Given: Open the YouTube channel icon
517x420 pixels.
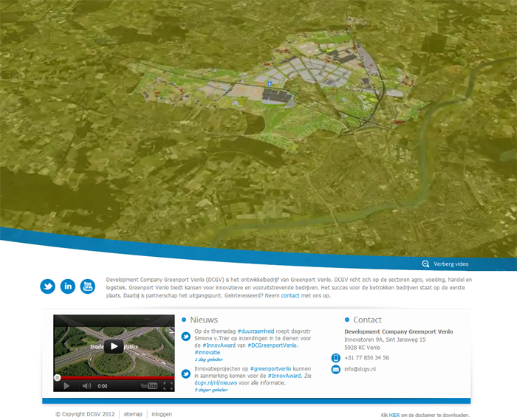Looking at the screenshot, I should point(88,286).
